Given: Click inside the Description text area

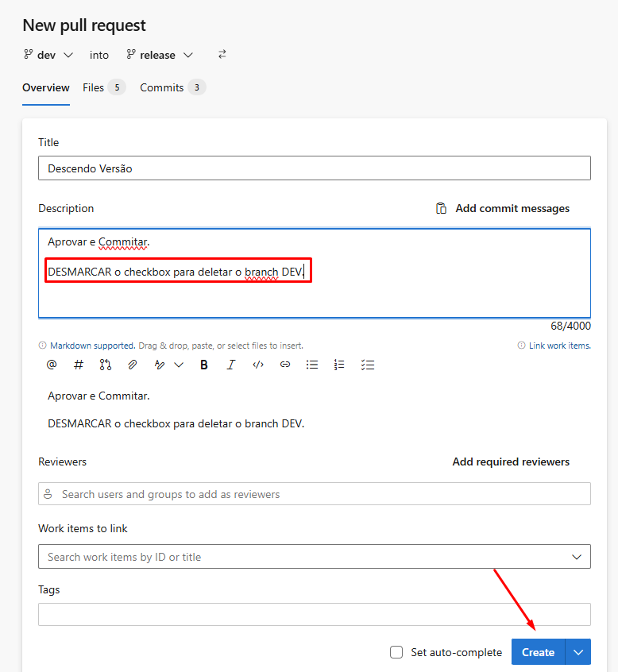Looking at the screenshot, I should click(315, 273).
